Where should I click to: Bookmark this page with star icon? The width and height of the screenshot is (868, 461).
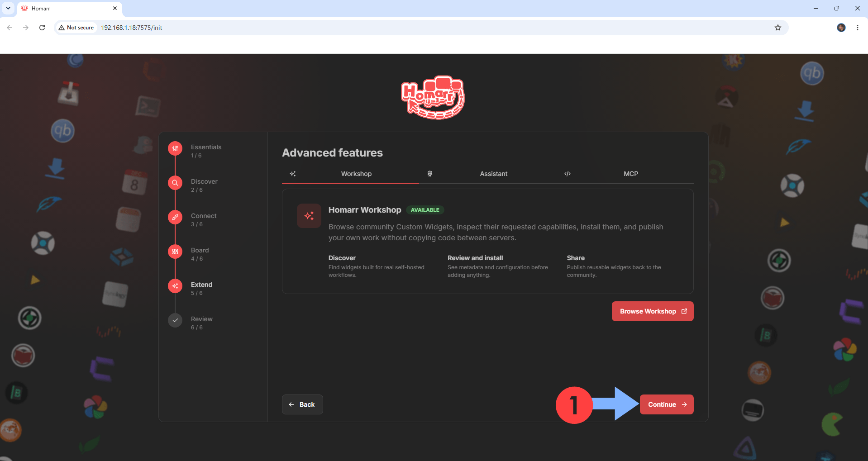coord(778,28)
